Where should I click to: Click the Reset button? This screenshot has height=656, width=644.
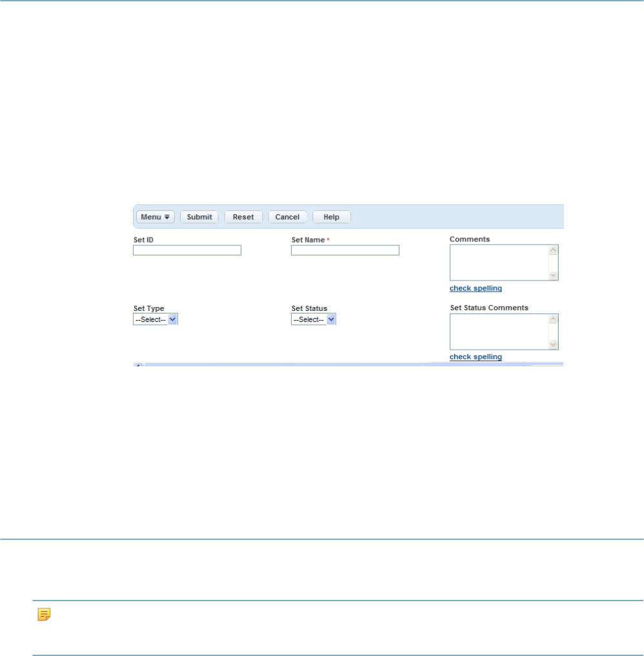click(243, 217)
